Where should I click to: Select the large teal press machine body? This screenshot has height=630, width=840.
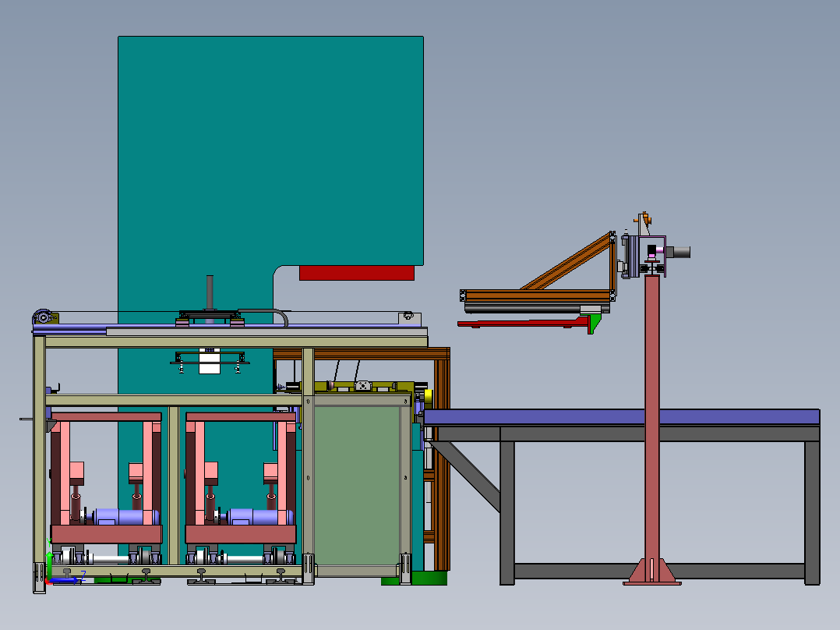[x=270, y=150]
